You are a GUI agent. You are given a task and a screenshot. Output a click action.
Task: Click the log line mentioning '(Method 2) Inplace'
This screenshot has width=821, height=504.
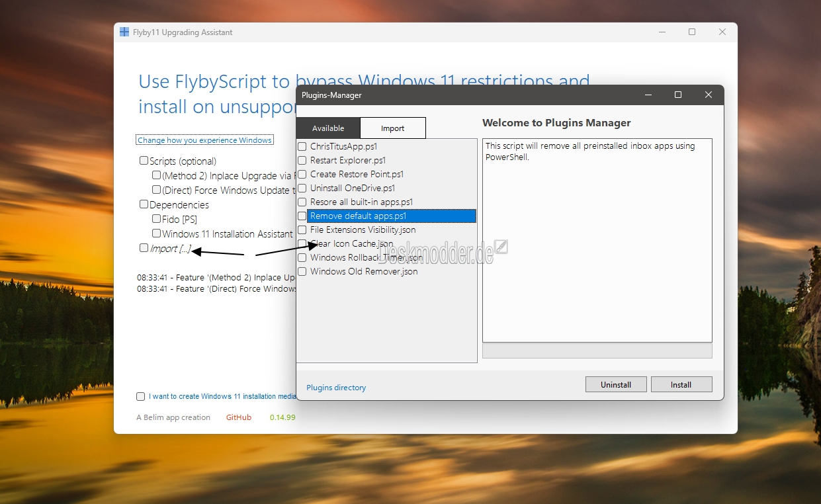pyautogui.click(x=216, y=278)
